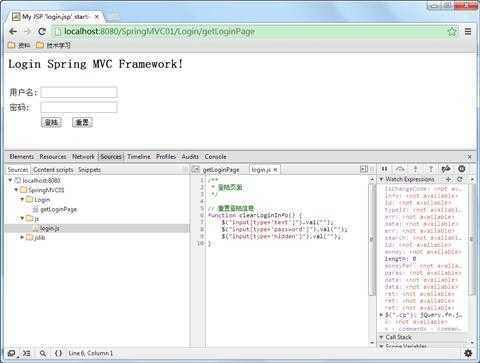Step into next function call
480x363 pixels.
[415, 169]
